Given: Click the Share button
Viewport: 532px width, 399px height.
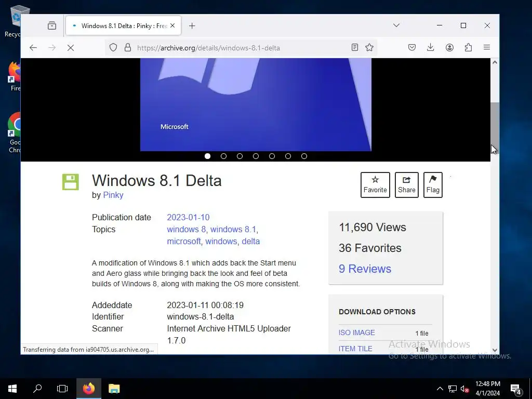Looking at the screenshot, I should point(406,185).
